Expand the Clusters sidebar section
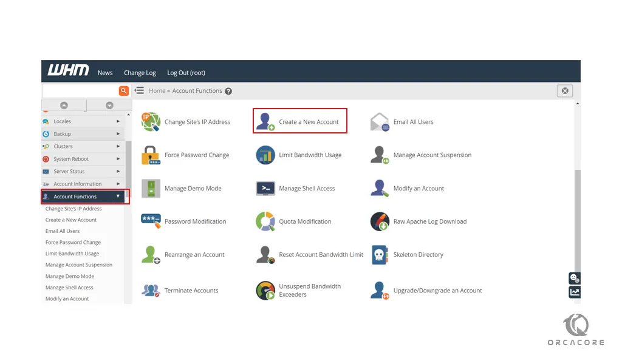Screen dimensions: 622x364 pyautogui.click(x=83, y=146)
